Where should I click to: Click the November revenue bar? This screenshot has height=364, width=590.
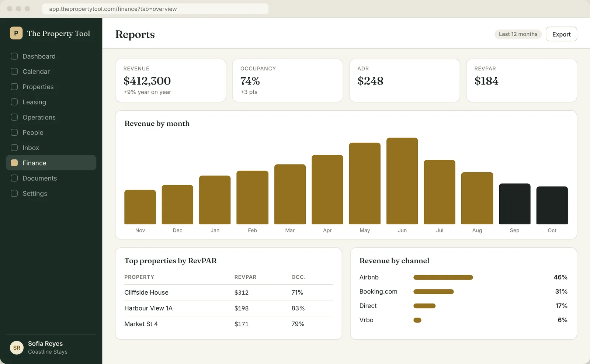[x=140, y=207]
